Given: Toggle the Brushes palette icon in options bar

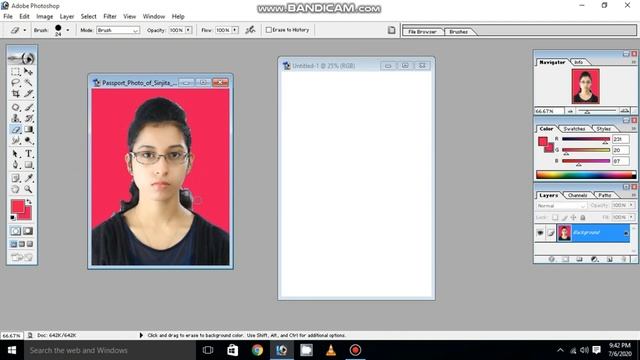Looking at the screenshot, I should [391, 30].
